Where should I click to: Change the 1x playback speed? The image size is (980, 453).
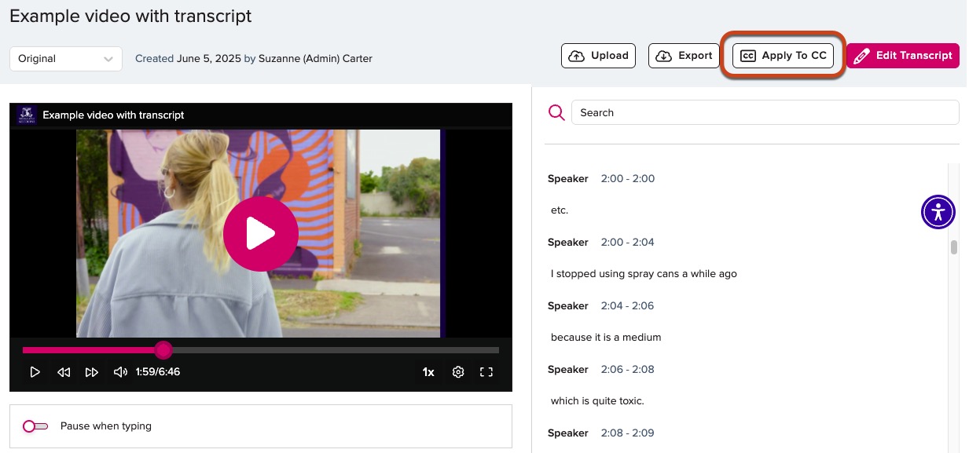tap(428, 372)
